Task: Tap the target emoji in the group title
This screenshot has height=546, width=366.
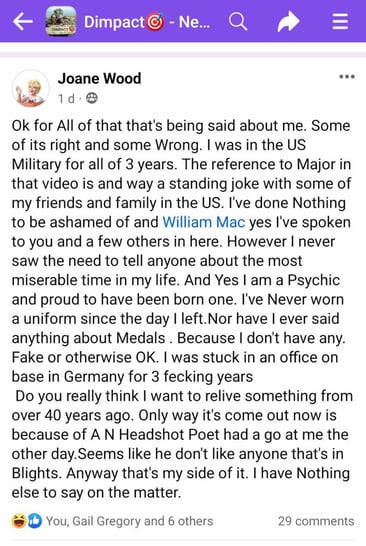Action: pos(155,23)
